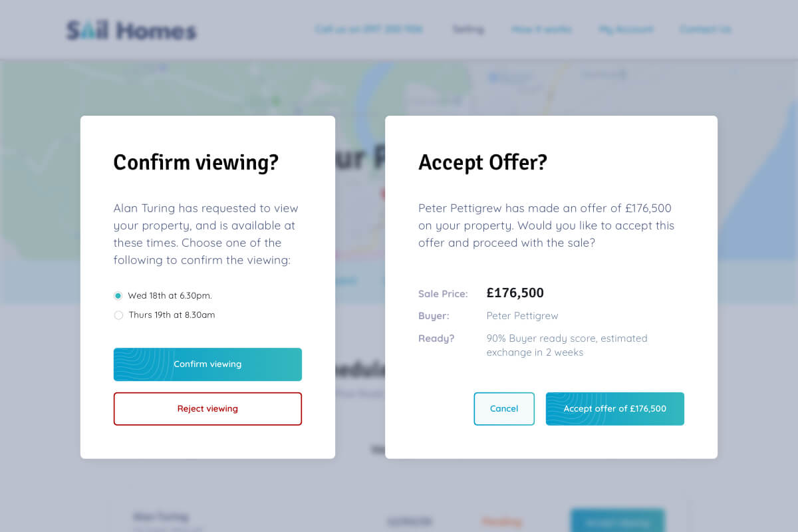798x532 pixels.
Task: Click the bold Sale Price value £176,500
Action: [515, 293]
